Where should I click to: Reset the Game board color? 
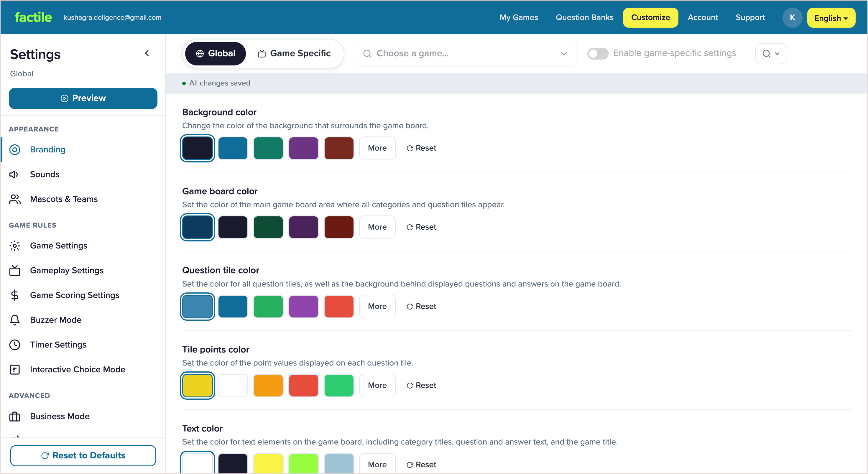point(421,227)
